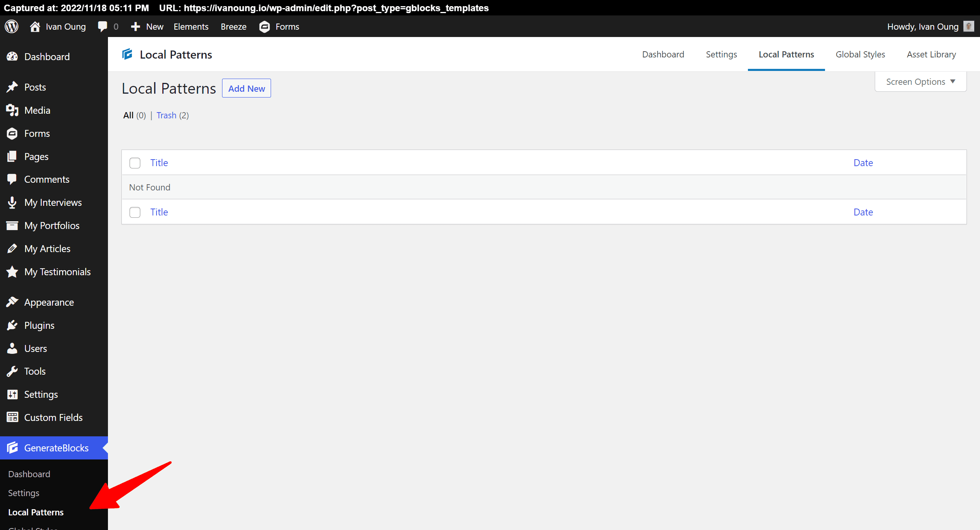Screen dimensions: 980x530
Task: Tick the select-all checkbox in the table footer
Action: (x=135, y=212)
